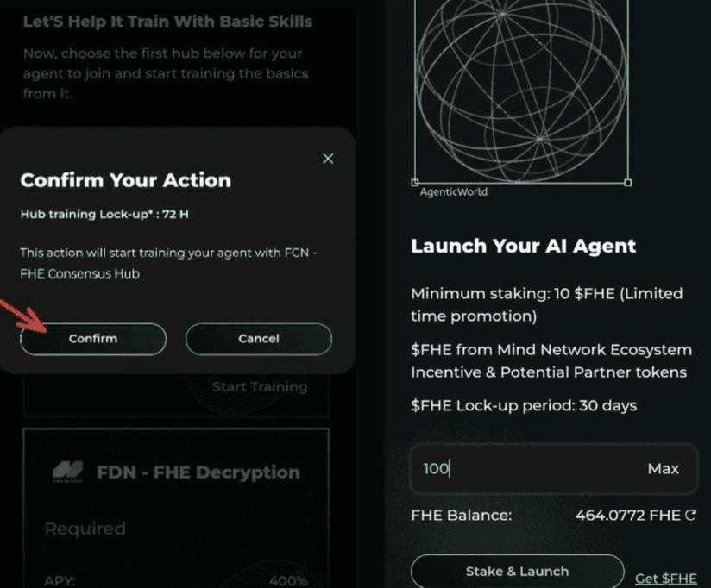
Task: Click Let's Help It Train With Basic Skills heading
Action: [x=167, y=22]
